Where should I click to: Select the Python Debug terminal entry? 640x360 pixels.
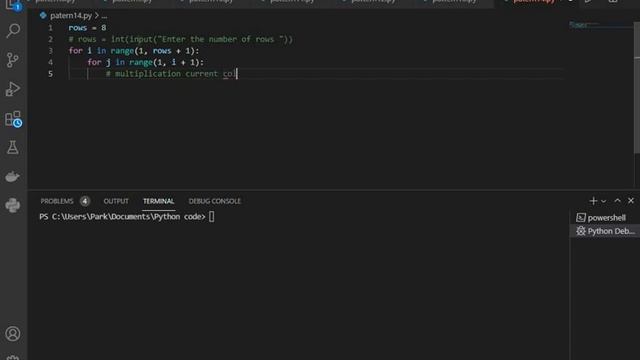[x=604, y=231]
